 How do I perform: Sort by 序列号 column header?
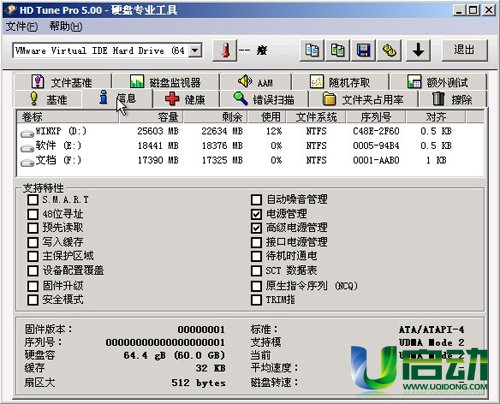376,117
